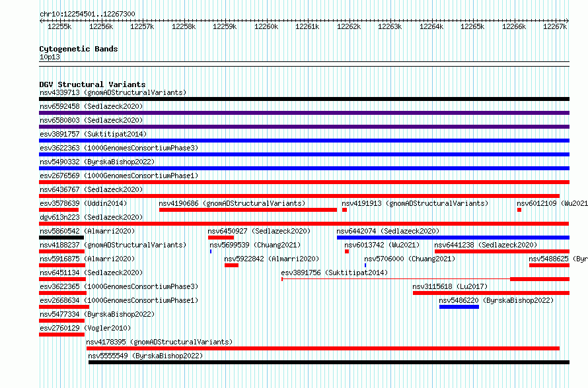This screenshot has height=388, width=588.
Task: Click the right arrow on the ruler
Action: pyautogui.click(x=568, y=21)
